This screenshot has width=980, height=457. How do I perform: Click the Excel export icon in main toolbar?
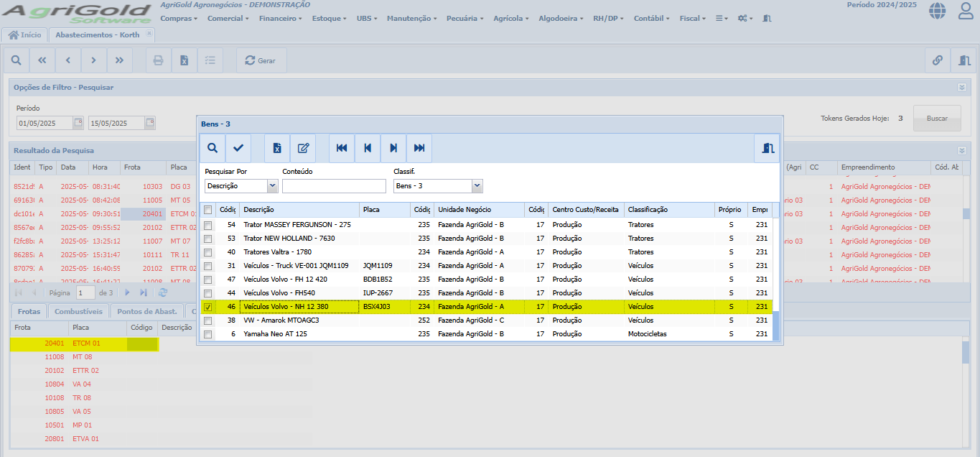[x=185, y=60]
